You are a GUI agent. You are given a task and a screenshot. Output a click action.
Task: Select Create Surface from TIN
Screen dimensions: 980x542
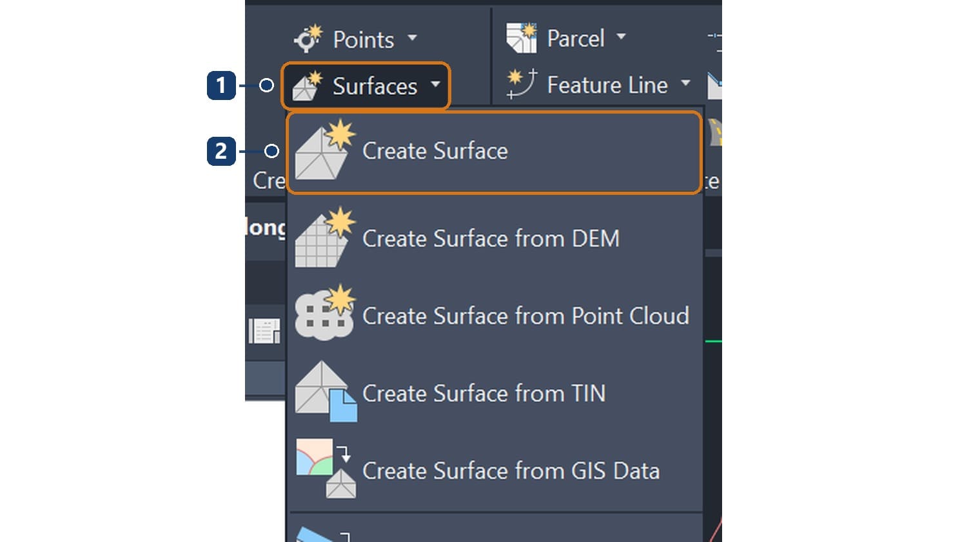[494, 393]
